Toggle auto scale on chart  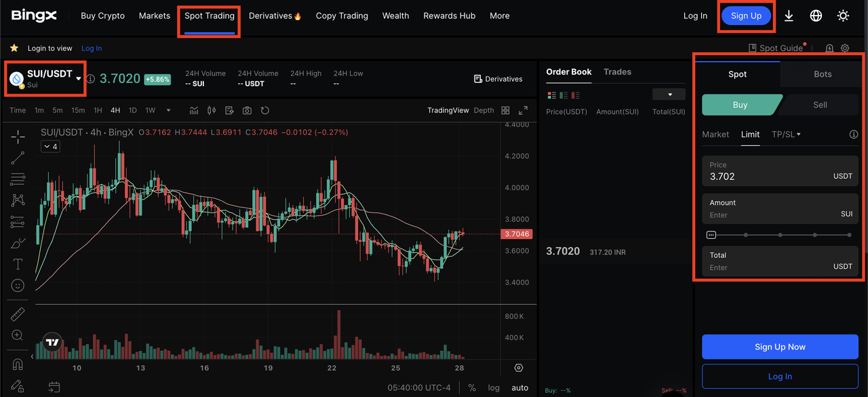pyautogui.click(x=519, y=387)
